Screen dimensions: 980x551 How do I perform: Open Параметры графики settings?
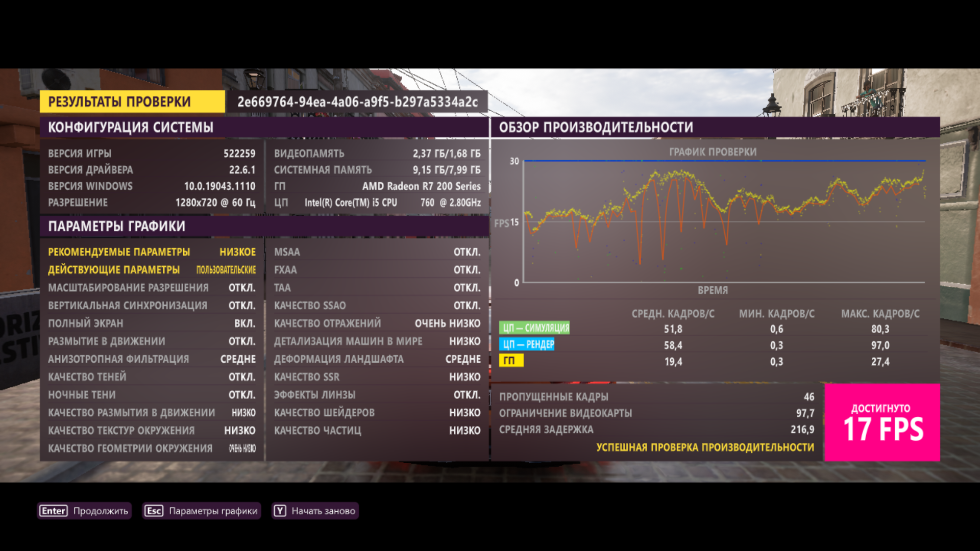point(213,511)
